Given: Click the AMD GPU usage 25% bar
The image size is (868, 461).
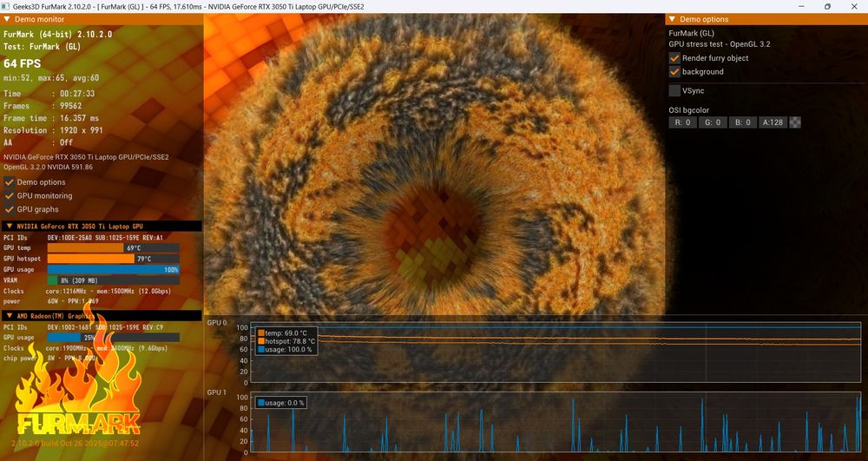Looking at the screenshot, I should click(113, 338).
